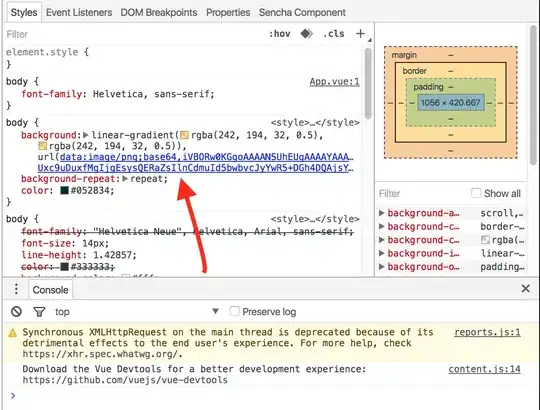Open the #052834 color swatch picker
The width and height of the screenshot is (540, 410).
(x=65, y=190)
